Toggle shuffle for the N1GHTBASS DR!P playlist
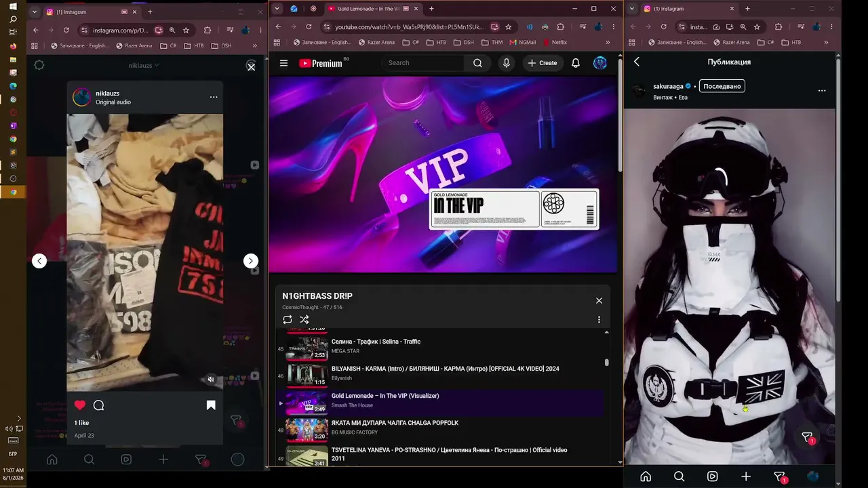 pos(304,319)
